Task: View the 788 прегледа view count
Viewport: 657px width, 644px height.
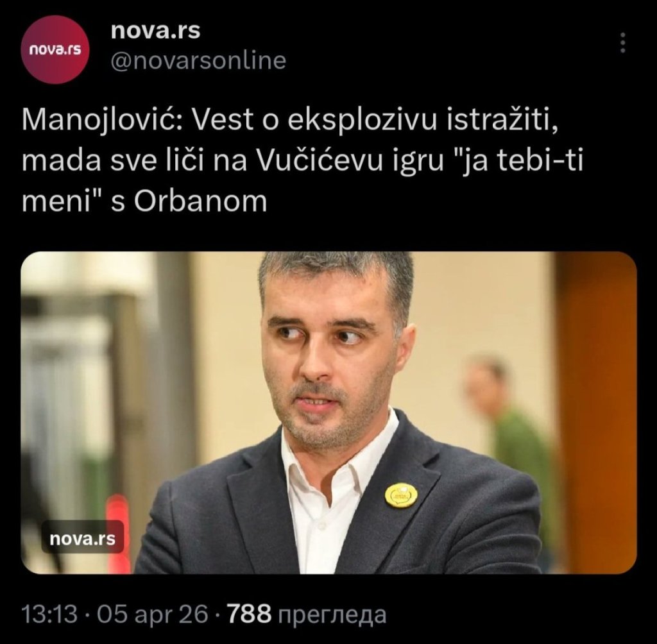Action: (306, 614)
